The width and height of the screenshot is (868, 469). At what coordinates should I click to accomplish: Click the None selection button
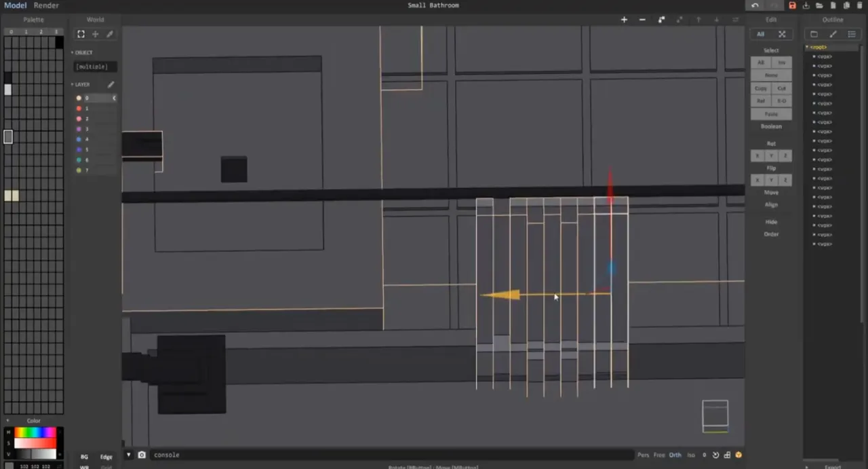point(771,75)
